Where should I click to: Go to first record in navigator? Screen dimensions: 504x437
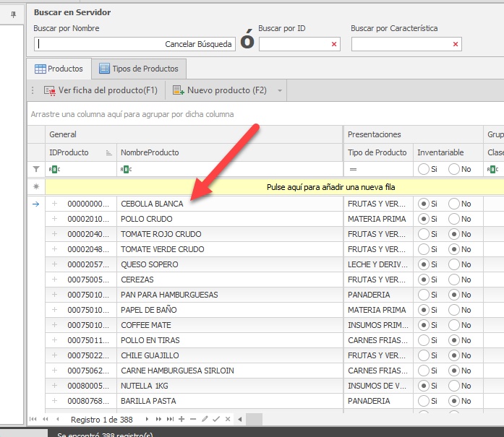click(33, 419)
